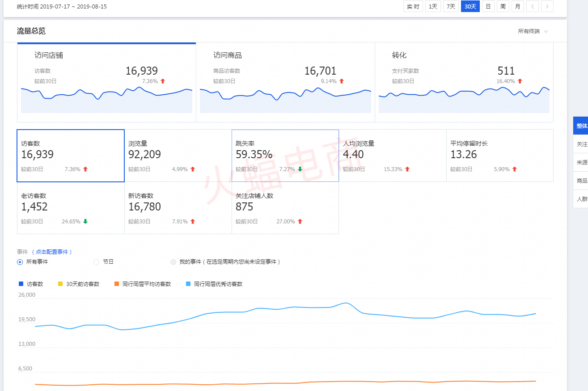Screen dimensions: 588x391
Task: Click the red up arrow beside 支付买家数
Action: point(520,81)
